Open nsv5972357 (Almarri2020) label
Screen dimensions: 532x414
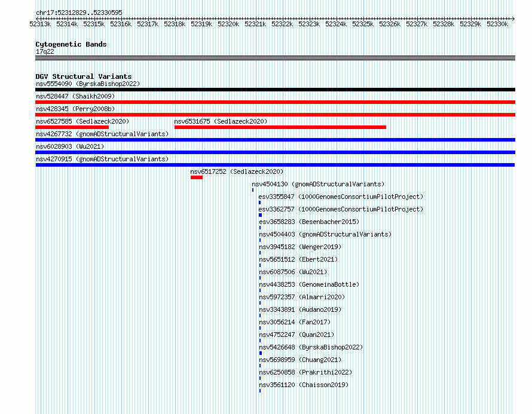(302, 297)
